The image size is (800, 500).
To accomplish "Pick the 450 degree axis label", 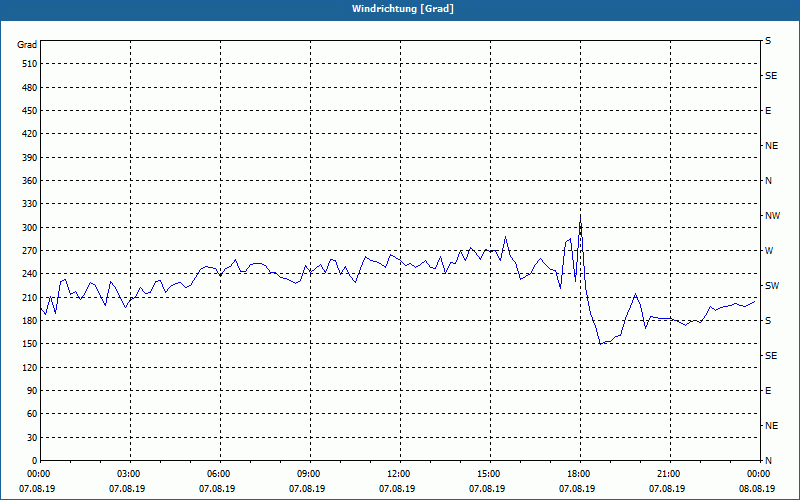I will point(30,111).
